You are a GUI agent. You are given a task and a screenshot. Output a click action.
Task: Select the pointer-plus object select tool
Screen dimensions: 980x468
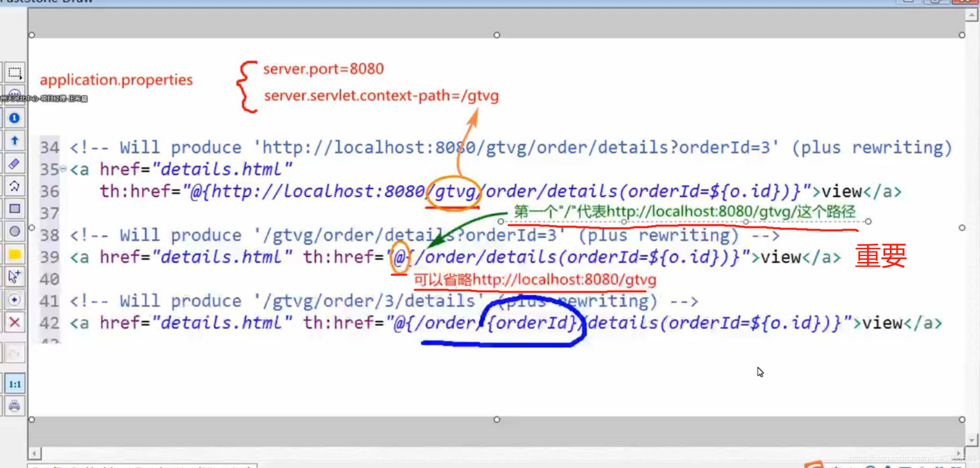[15, 277]
